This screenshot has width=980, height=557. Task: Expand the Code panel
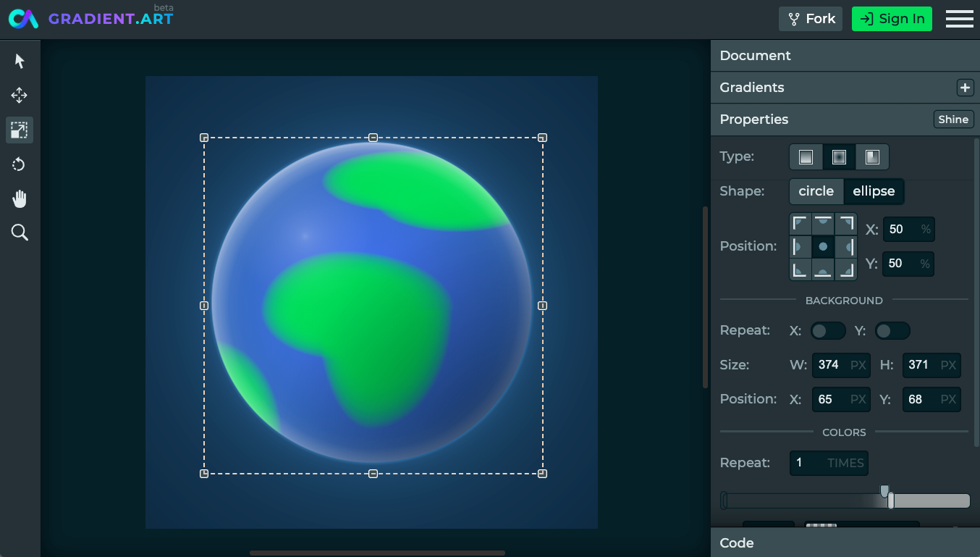point(845,543)
